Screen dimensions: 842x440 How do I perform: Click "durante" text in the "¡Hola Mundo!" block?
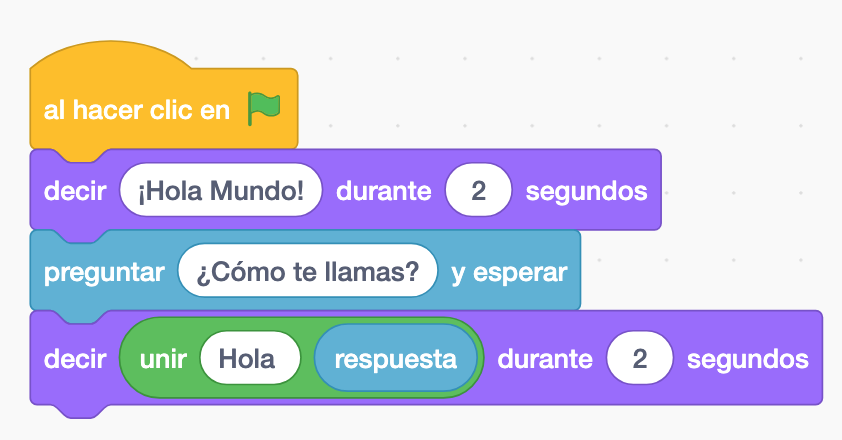(x=384, y=191)
